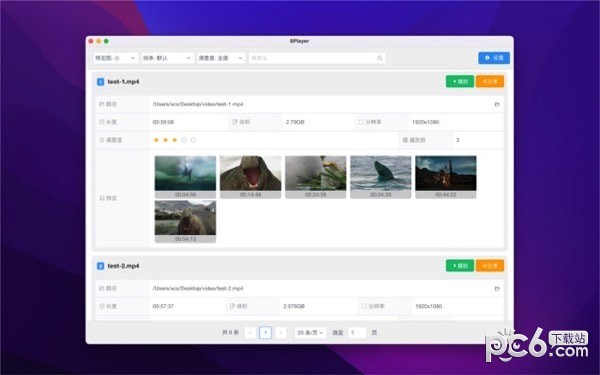Click the resolution icon for test-2.mp4

click(x=364, y=307)
